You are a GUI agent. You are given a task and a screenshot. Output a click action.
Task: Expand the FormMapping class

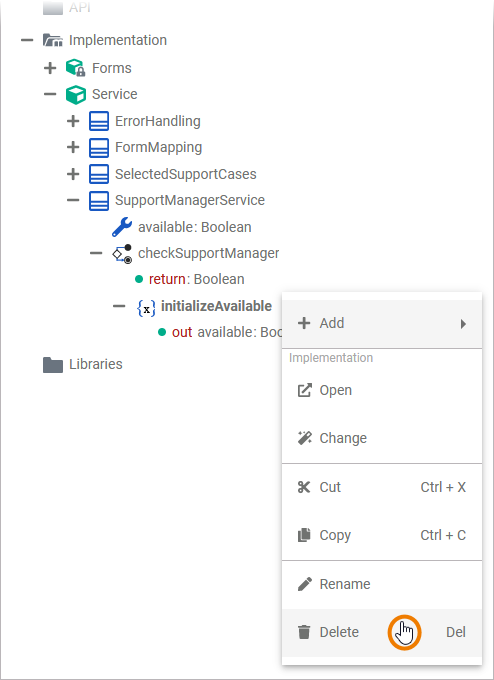coord(73,147)
